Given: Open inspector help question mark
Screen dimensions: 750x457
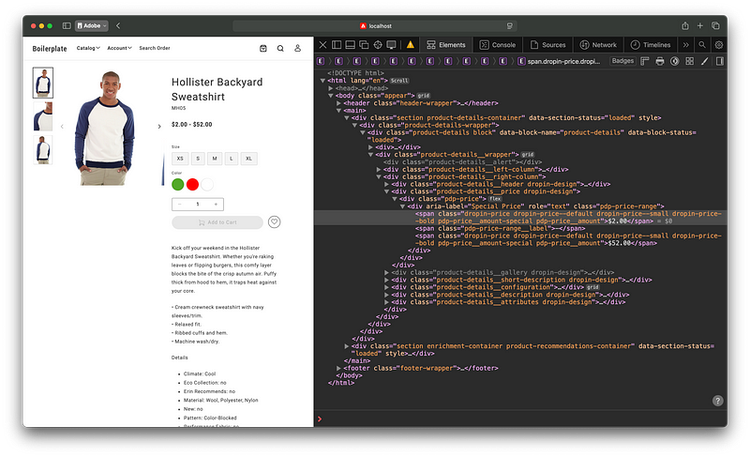Looking at the screenshot, I should [717, 401].
